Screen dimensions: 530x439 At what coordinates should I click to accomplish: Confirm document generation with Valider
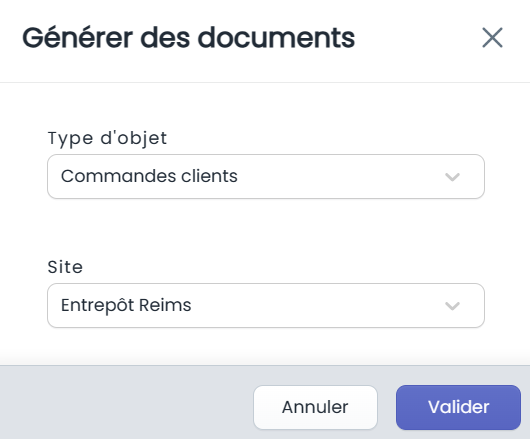[x=458, y=407]
